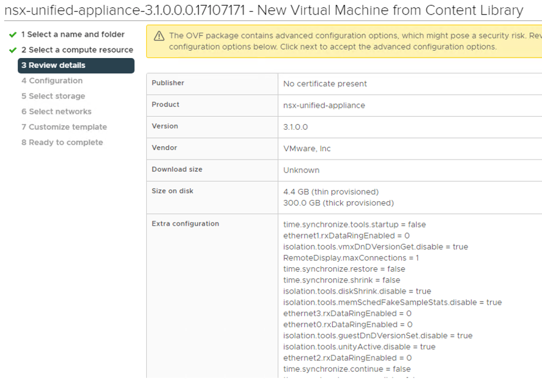Select step 3 Review details
Viewport: 542px width, 392px height.
click(x=76, y=65)
